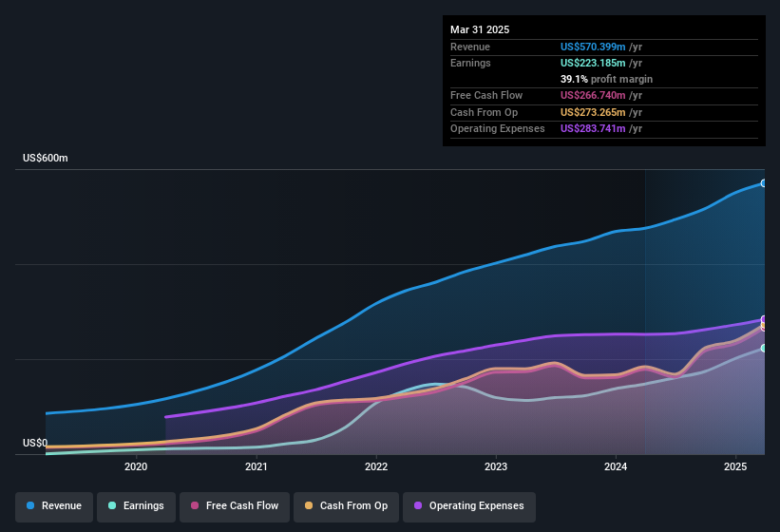The height and width of the screenshot is (532, 780).
Task: Click the US$266.740m free cash flow value
Action: point(593,95)
